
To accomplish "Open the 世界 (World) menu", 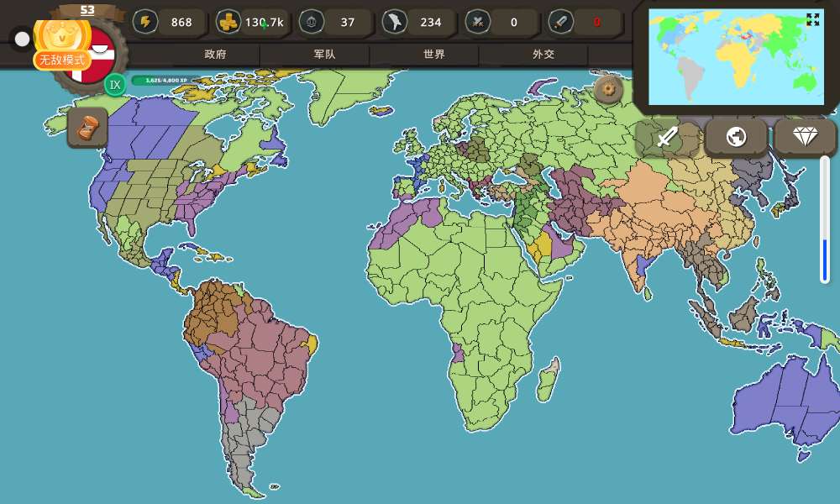I will (434, 54).
